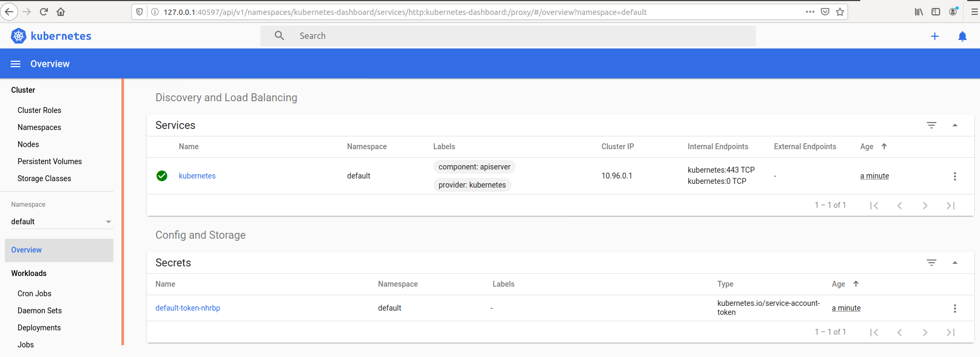
Task: Filter the Secrets list
Action: [932, 263]
